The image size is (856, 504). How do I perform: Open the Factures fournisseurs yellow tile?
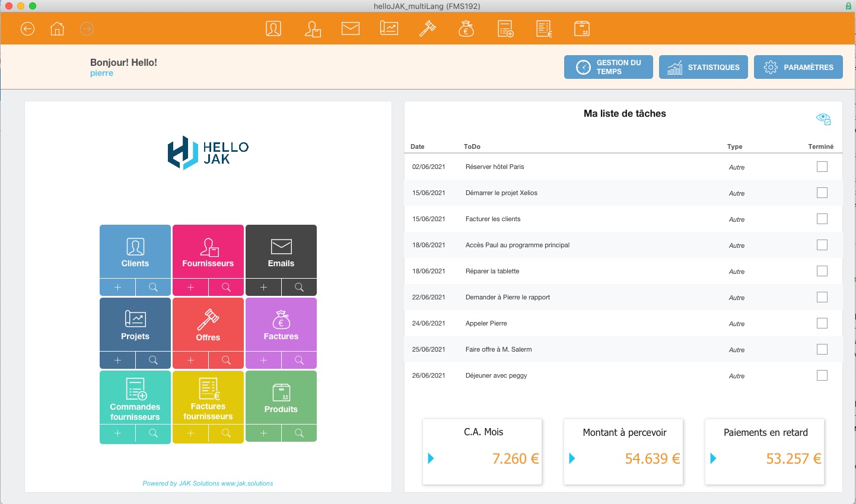point(208,397)
